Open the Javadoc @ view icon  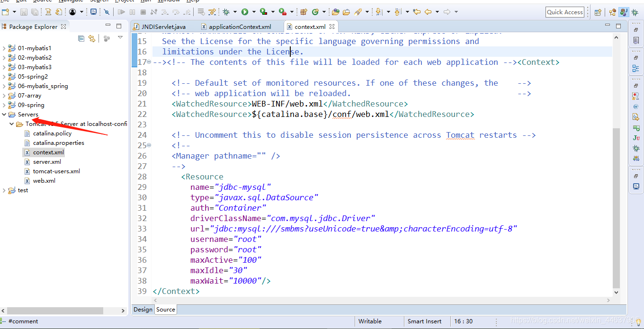[636, 107]
